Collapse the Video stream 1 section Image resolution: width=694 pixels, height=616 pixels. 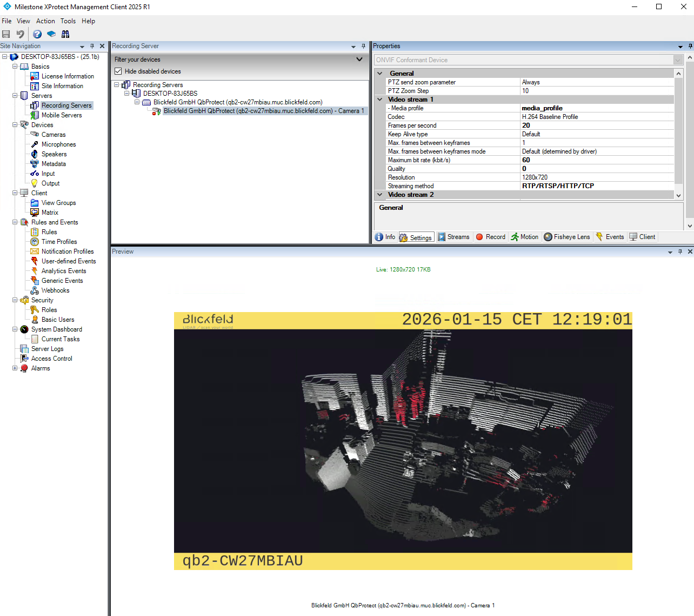380,100
